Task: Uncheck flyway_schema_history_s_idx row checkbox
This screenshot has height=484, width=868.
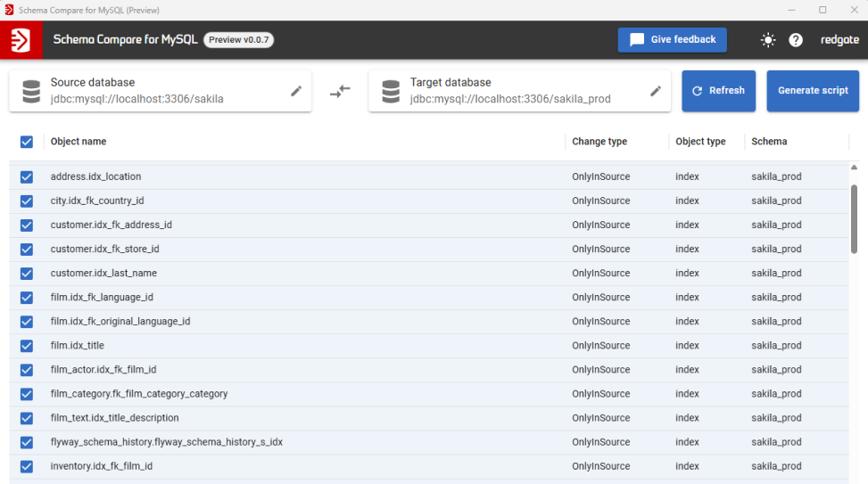Action: pos(27,442)
